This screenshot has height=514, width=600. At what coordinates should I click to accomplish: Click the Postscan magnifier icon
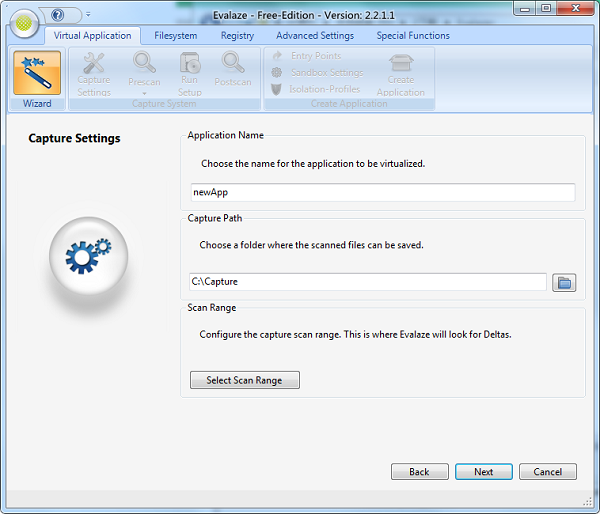(233, 62)
